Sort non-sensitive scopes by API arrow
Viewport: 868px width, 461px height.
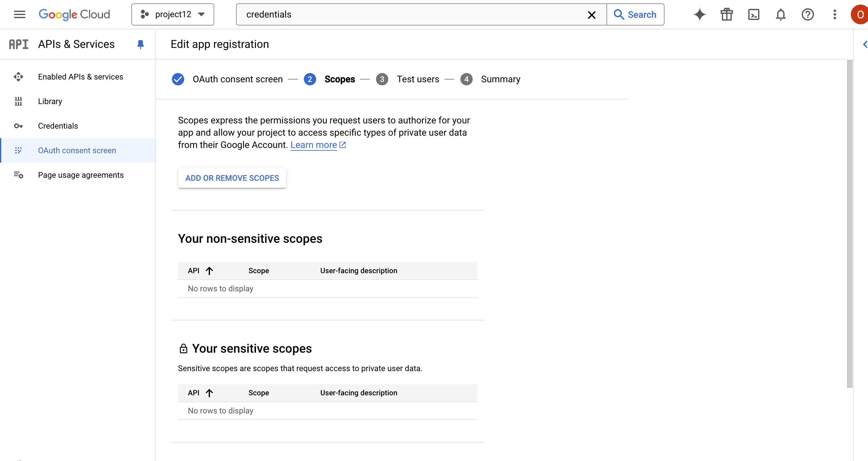click(209, 271)
